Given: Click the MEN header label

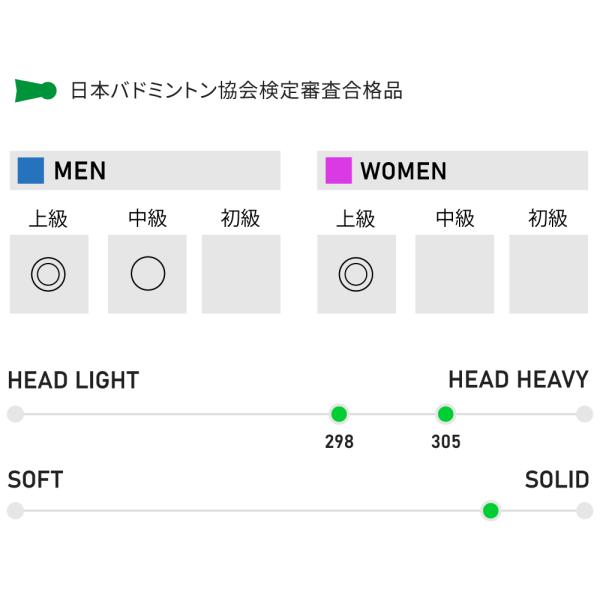Looking at the screenshot, I should click(x=80, y=171).
